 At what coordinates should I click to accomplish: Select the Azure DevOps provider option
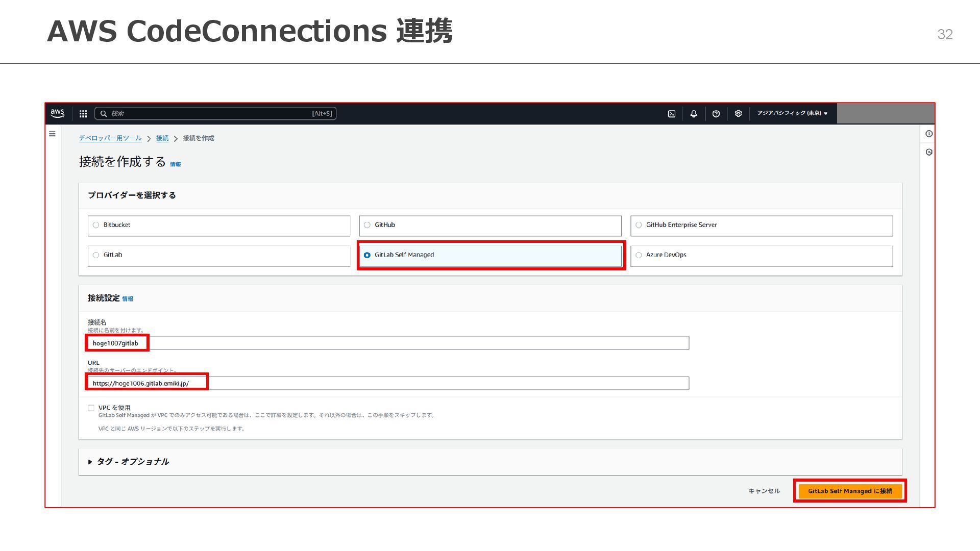point(639,255)
